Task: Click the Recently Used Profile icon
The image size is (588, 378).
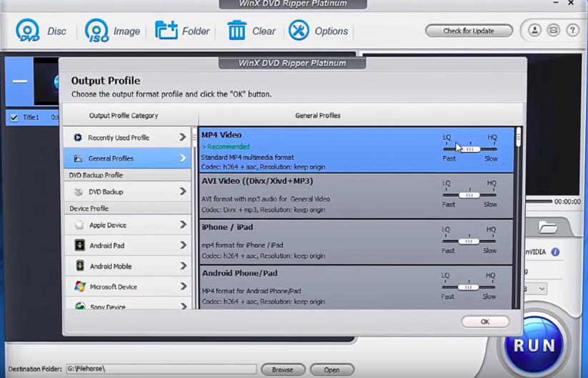Action: point(78,138)
